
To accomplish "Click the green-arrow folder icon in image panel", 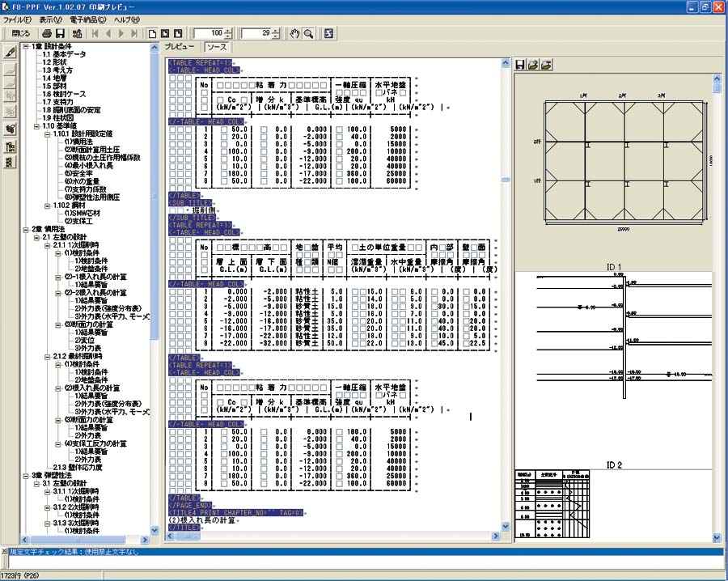I will tap(533, 65).
